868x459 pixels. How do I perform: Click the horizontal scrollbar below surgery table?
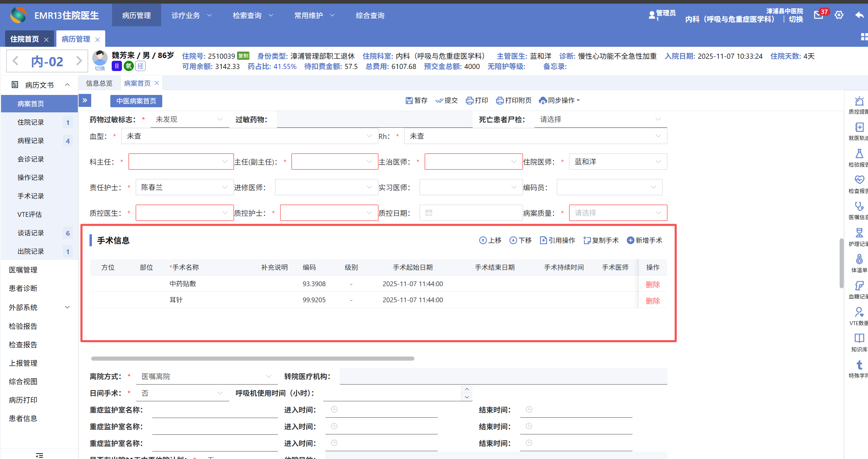click(252, 359)
